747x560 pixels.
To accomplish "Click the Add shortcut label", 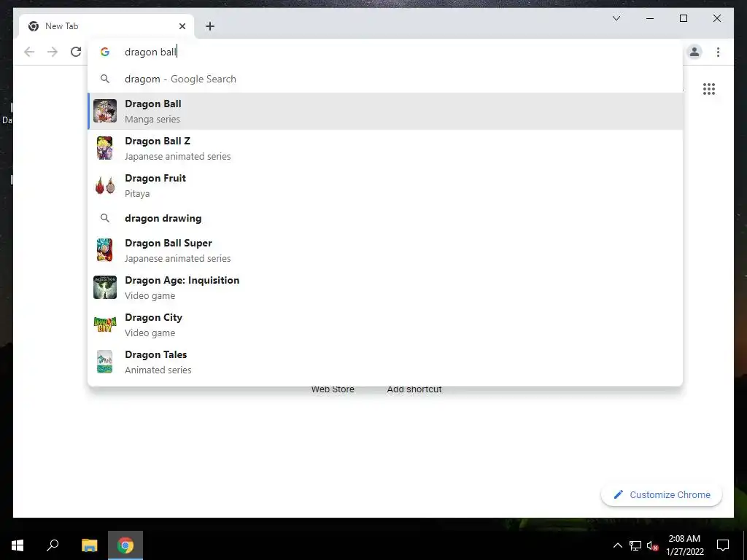I will coord(414,389).
